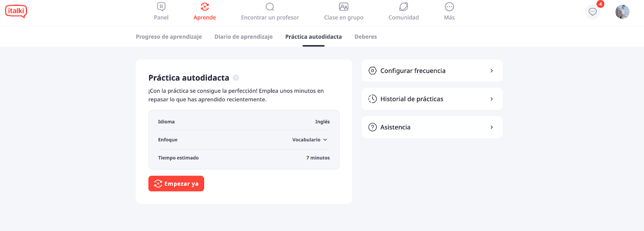This screenshot has width=644, height=231.
Task: Switch to the Deberes tab
Action: coord(365,37)
